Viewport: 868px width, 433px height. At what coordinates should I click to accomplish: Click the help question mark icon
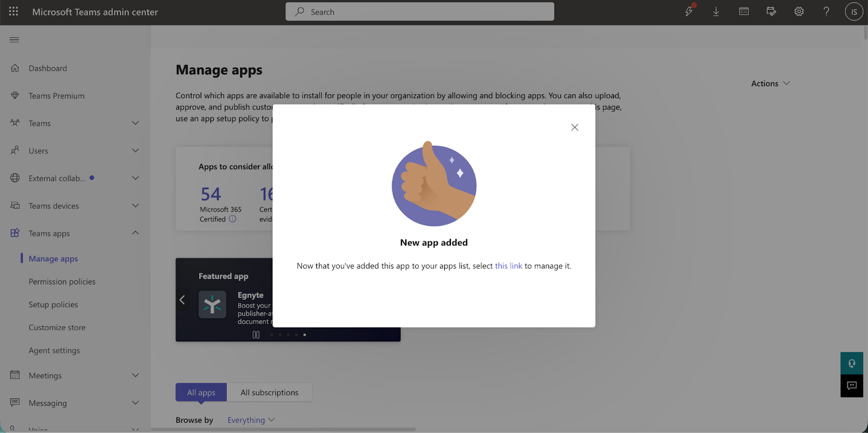(x=826, y=11)
